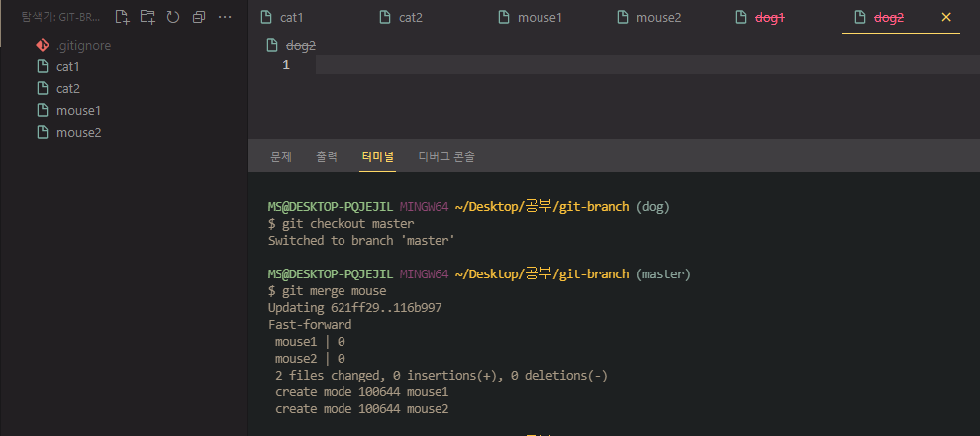Click line 1 in the dog2 editor

[647, 65]
